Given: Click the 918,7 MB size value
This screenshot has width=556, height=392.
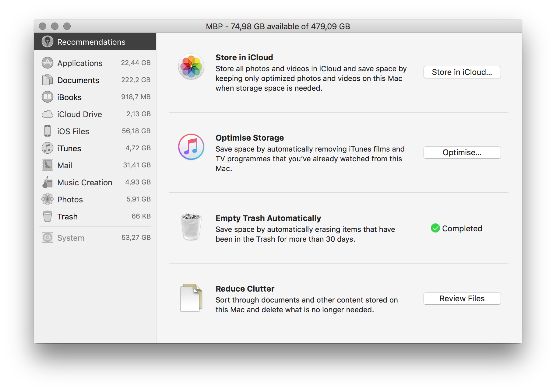Looking at the screenshot, I should coord(136,97).
